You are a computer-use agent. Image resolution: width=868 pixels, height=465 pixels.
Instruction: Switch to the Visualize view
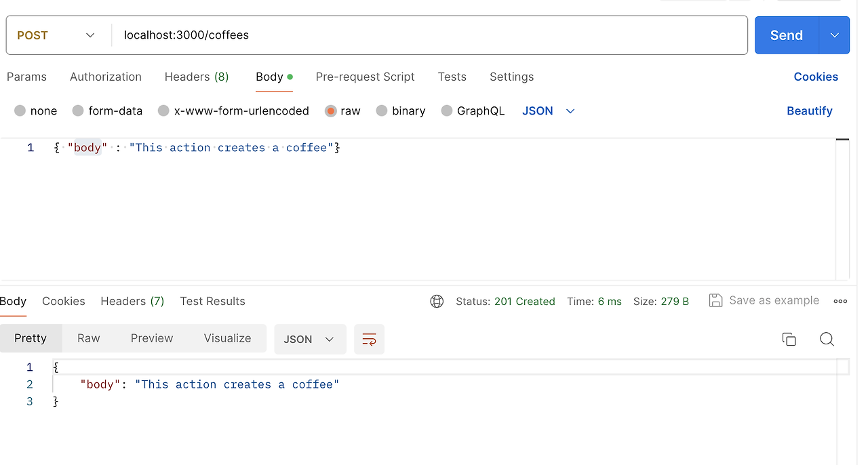point(227,338)
